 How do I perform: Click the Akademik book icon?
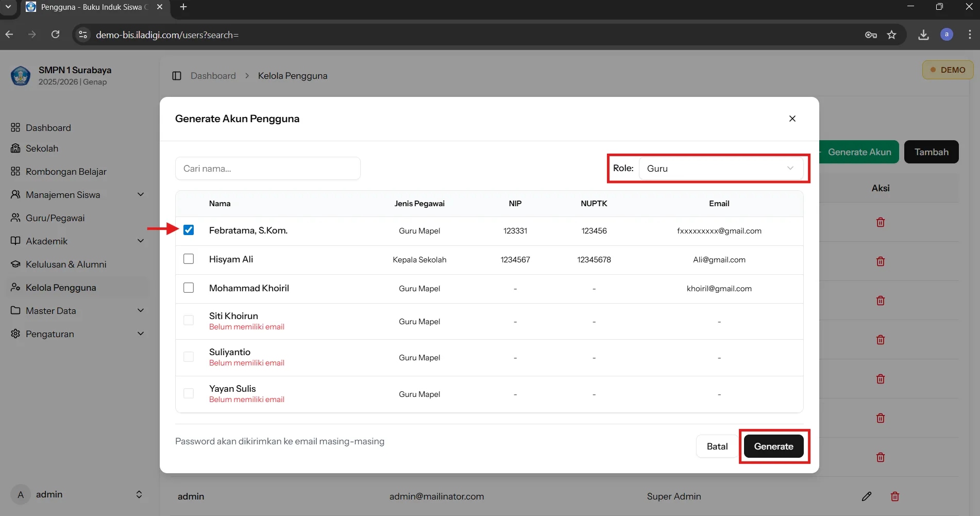(x=15, y=241)
